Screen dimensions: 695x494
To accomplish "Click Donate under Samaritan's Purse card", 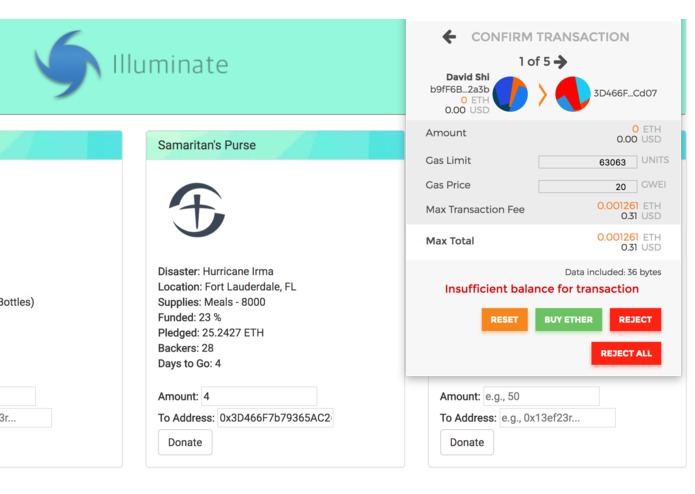I will pos(185,442).
